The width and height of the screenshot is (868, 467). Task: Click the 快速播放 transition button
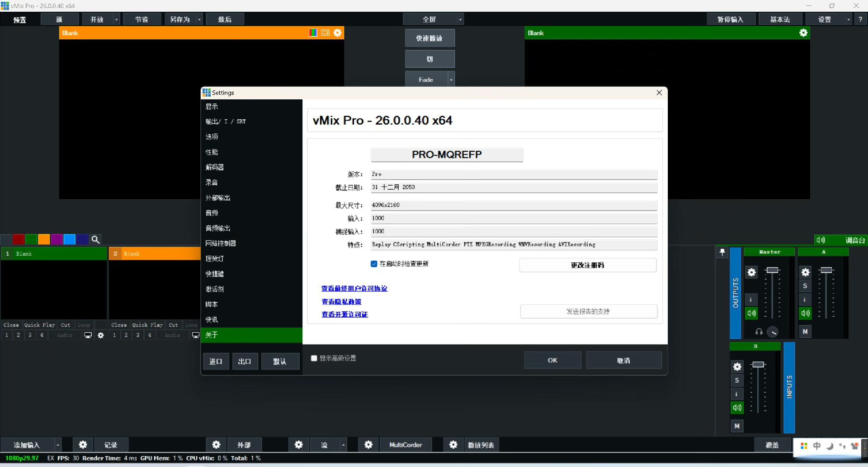coord(429,38)
